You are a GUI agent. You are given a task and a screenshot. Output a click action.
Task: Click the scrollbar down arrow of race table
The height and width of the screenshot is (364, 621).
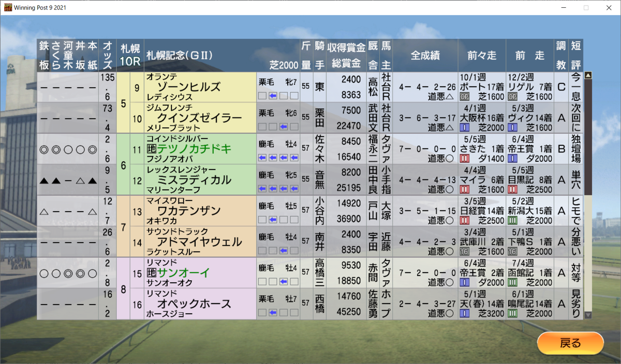[588, 315]
